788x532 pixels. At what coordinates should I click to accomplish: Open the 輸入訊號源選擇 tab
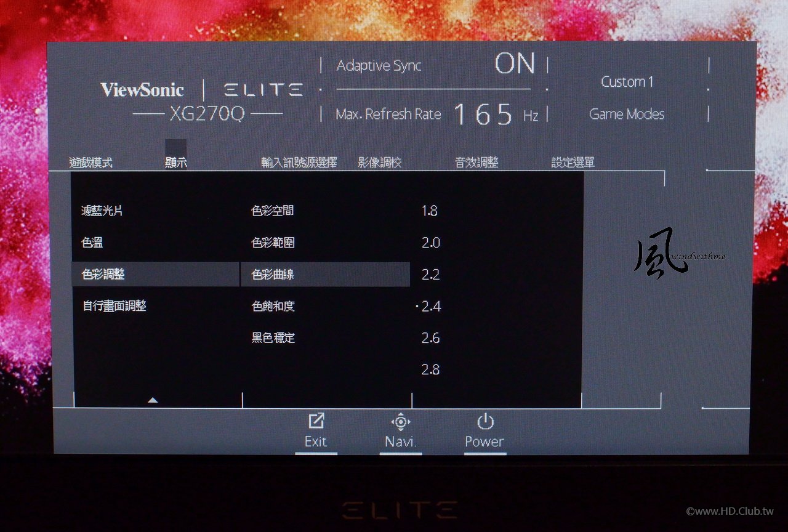point(299,163)
